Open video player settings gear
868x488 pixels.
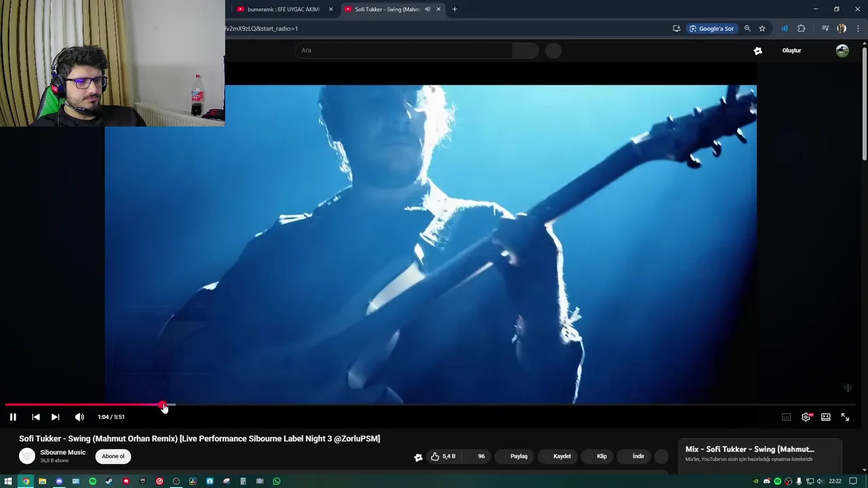tap(806, 417)
